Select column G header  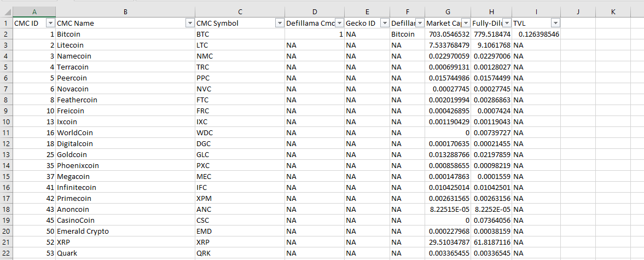[448, 12]
